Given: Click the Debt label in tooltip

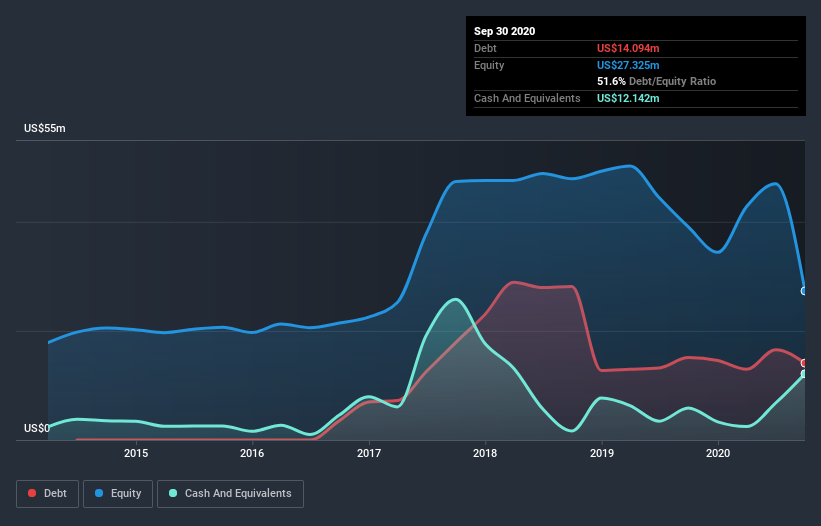Looking at the screenshot, I should [x=485, y=48].
